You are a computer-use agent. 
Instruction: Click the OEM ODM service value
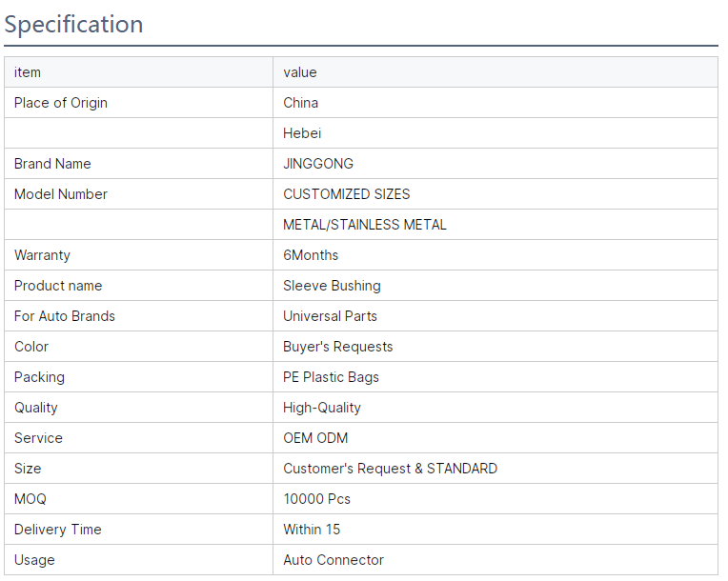pos(315,438)
